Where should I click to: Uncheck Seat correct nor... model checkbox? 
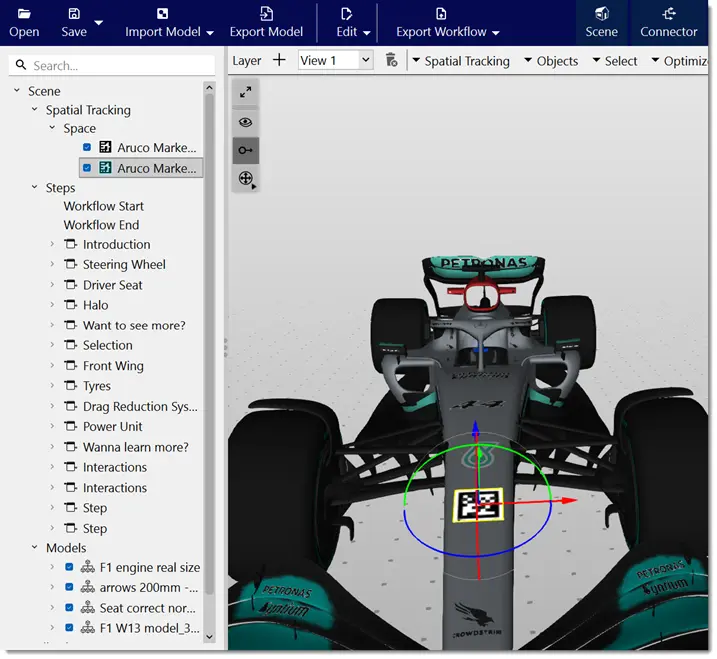69,608
